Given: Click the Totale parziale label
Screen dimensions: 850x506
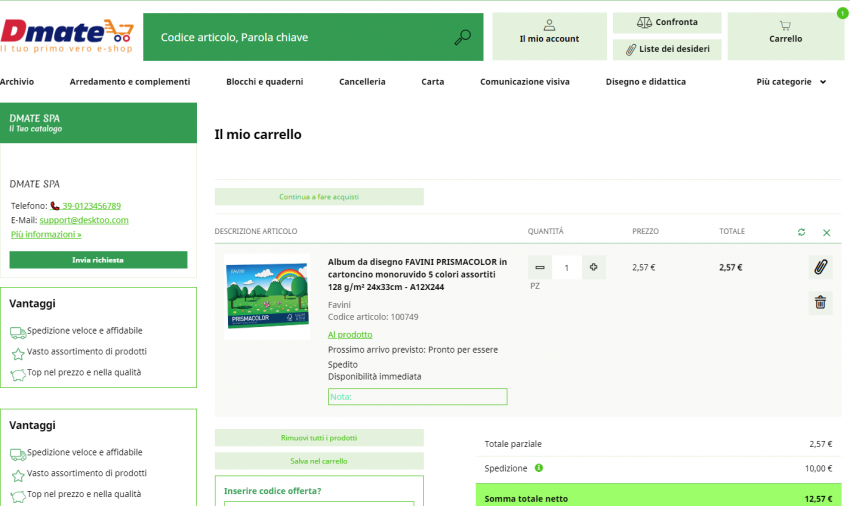Looking at the screenshot, I should pyautogui.click(x=513, y=444).
